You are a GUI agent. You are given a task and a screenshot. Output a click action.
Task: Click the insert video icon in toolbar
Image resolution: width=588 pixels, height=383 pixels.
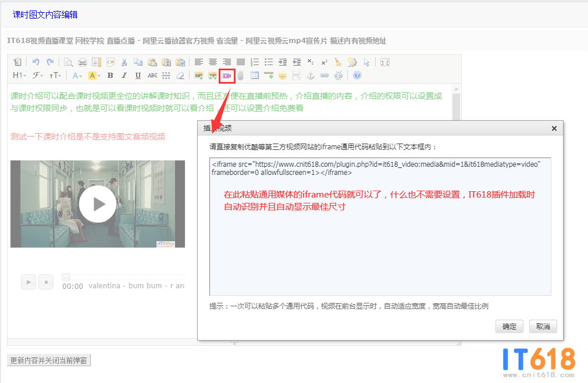[226, 76]
